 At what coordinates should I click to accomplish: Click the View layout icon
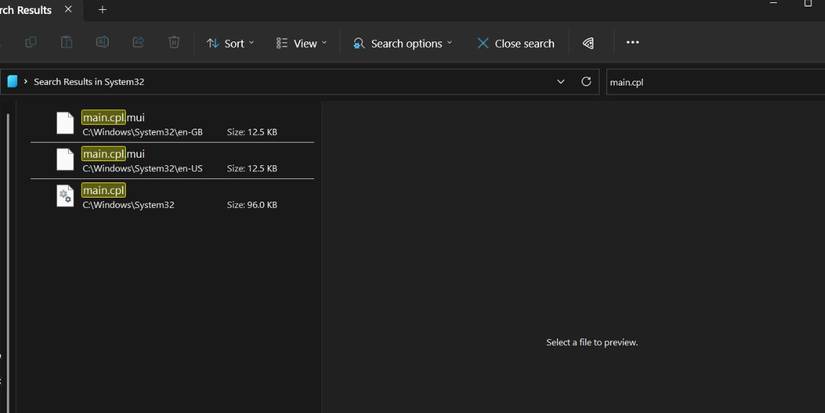point(282,43)
